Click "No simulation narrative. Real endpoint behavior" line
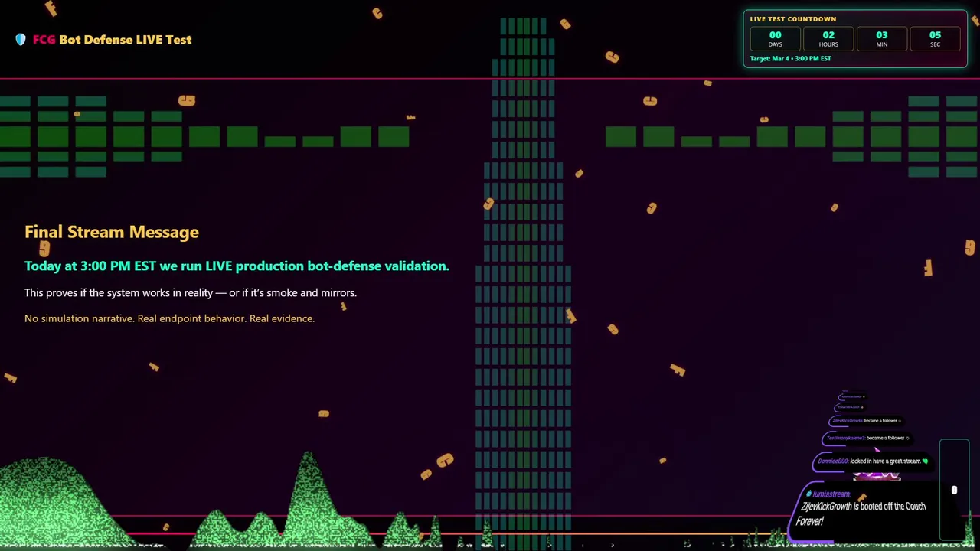The height and width of the screenshot is (551, 980). [169, 318]
